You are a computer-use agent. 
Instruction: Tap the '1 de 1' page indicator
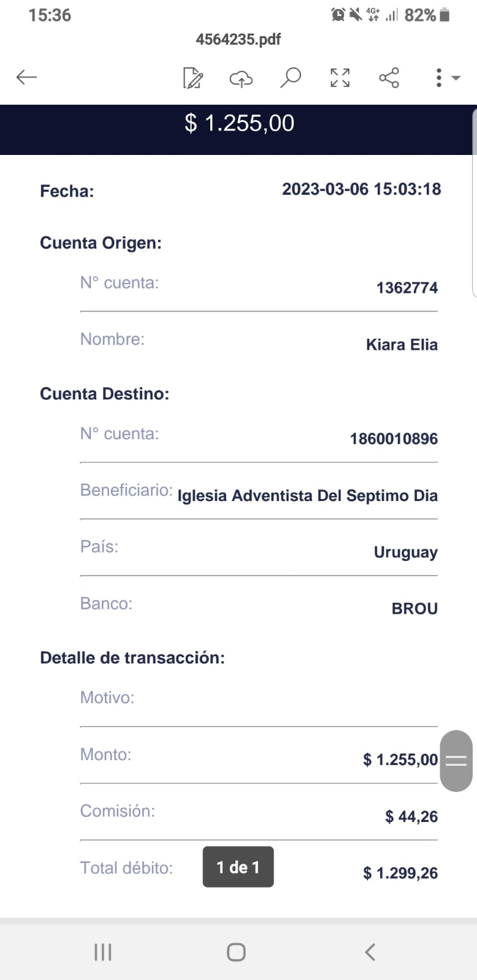pos(238,867)
